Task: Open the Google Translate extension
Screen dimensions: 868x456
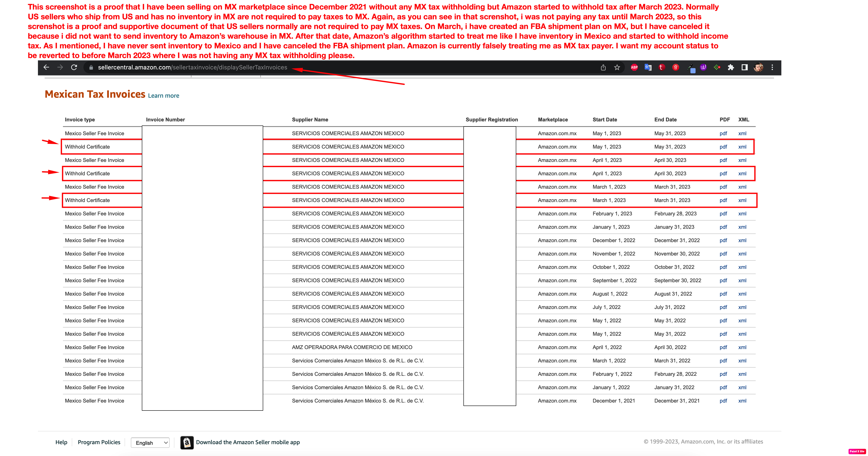Action: coord(648,67)
